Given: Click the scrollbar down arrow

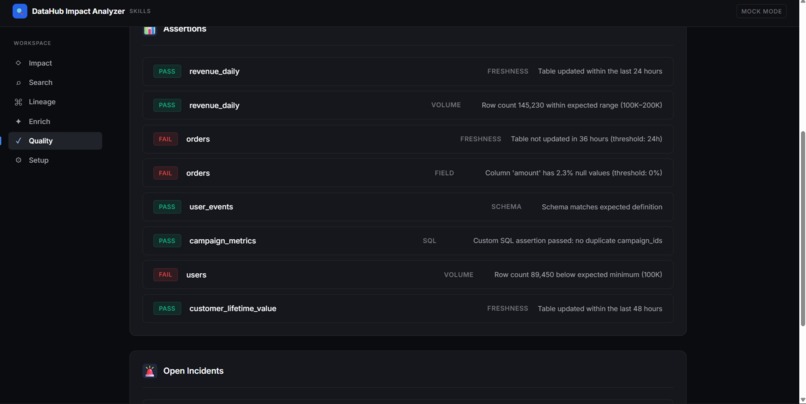Looking at the screenshot, I should [x=802, y=400].
